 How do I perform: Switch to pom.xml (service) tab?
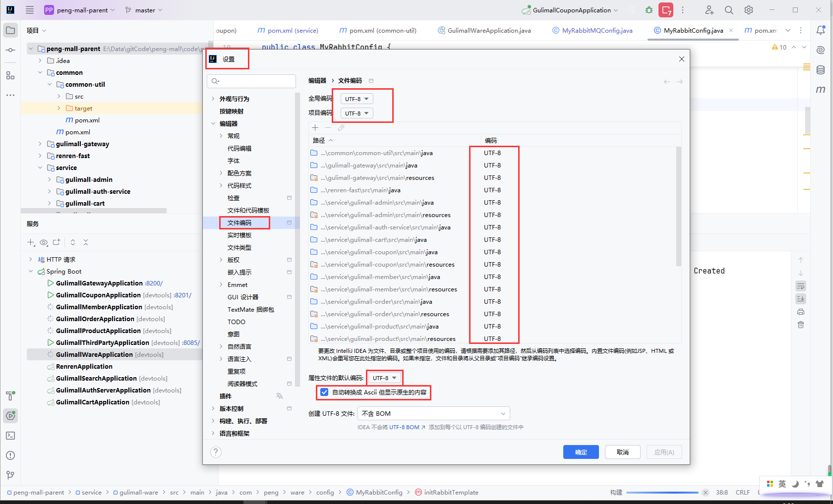288,30
